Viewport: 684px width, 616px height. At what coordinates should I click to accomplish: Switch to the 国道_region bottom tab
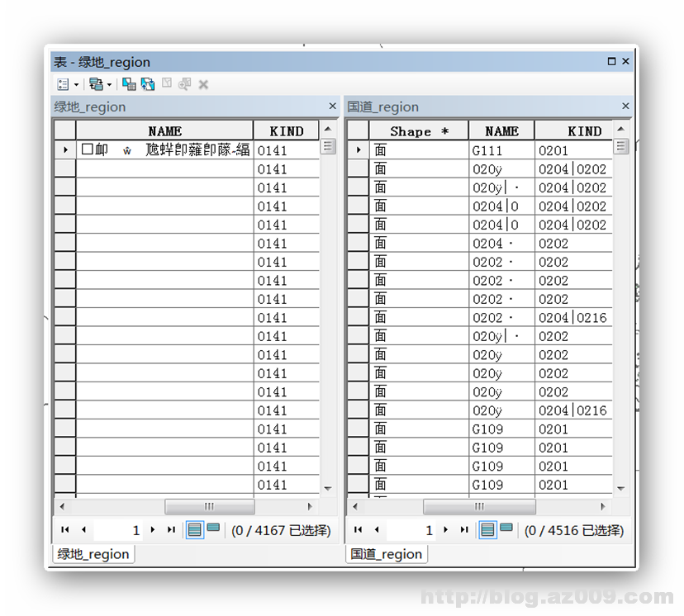click(x=386, y=554)
